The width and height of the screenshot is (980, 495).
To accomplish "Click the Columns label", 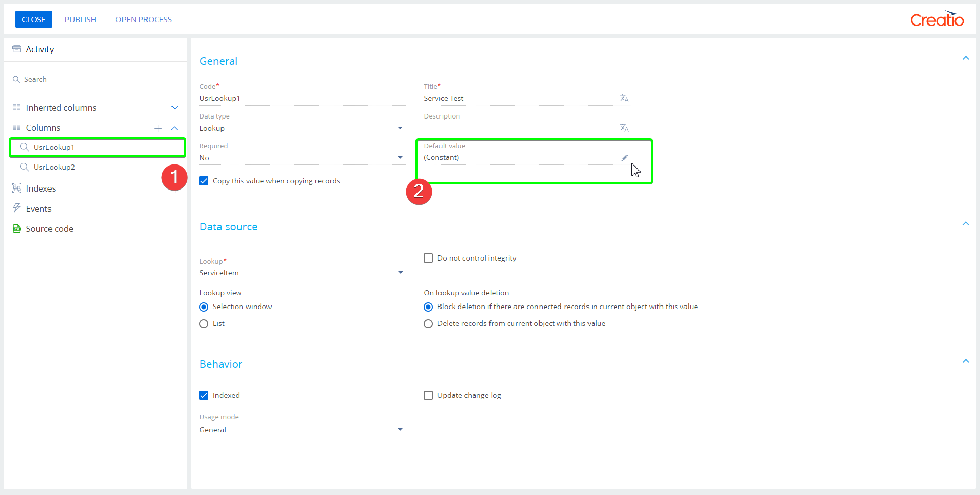I will [43, 128].
